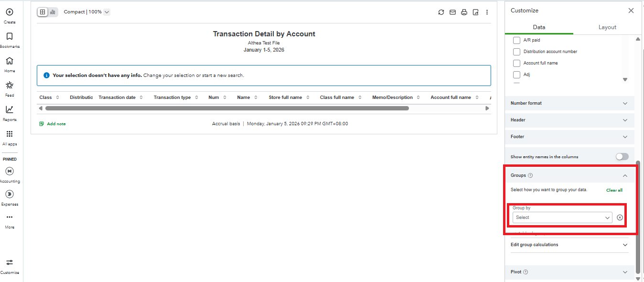The image size is (644, 282).
Task: Sort by Memo/Description column
Action: coord(418,98)
